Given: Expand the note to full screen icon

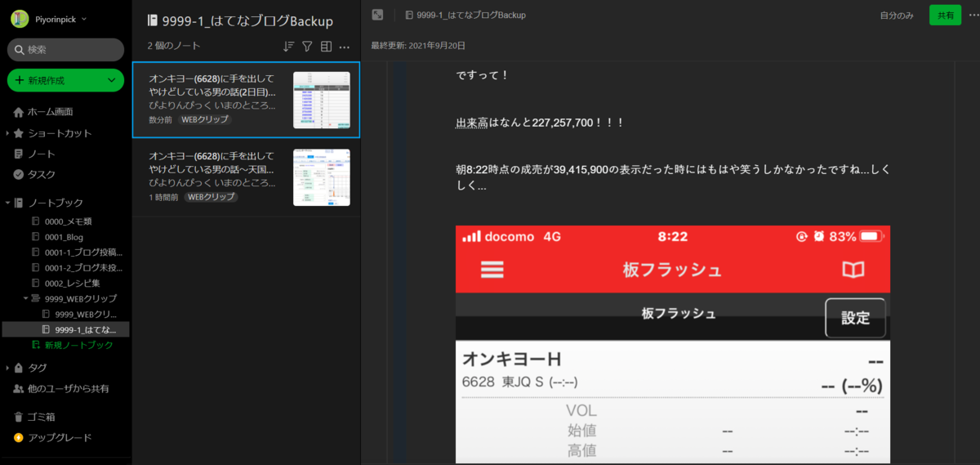Looking at the screenshot, I should pyautogui.click(x=377, y=15).
